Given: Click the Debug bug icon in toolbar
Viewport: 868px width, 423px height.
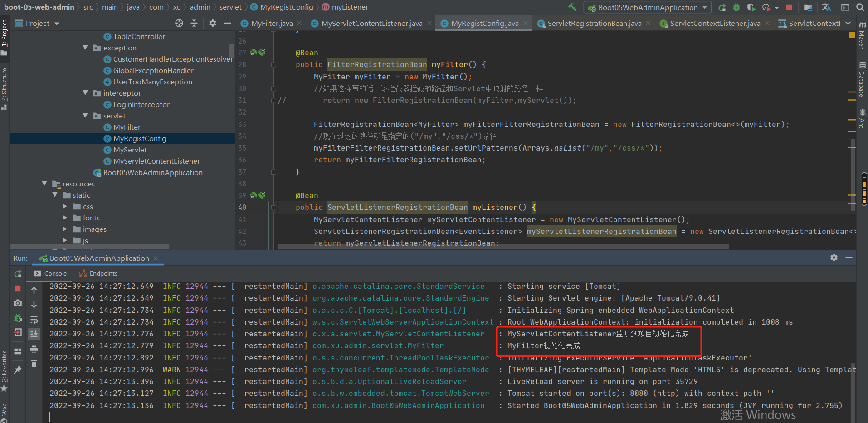Looking at the screenshot, I should coord(736,7).
